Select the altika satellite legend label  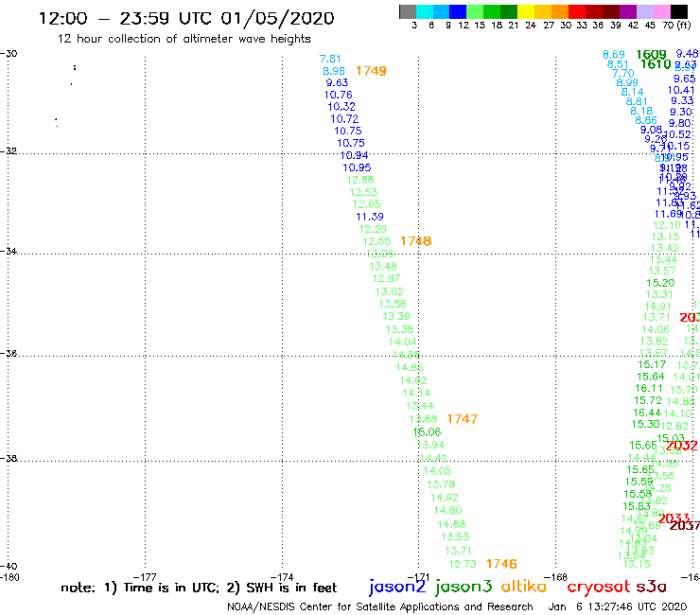(524, 587)
